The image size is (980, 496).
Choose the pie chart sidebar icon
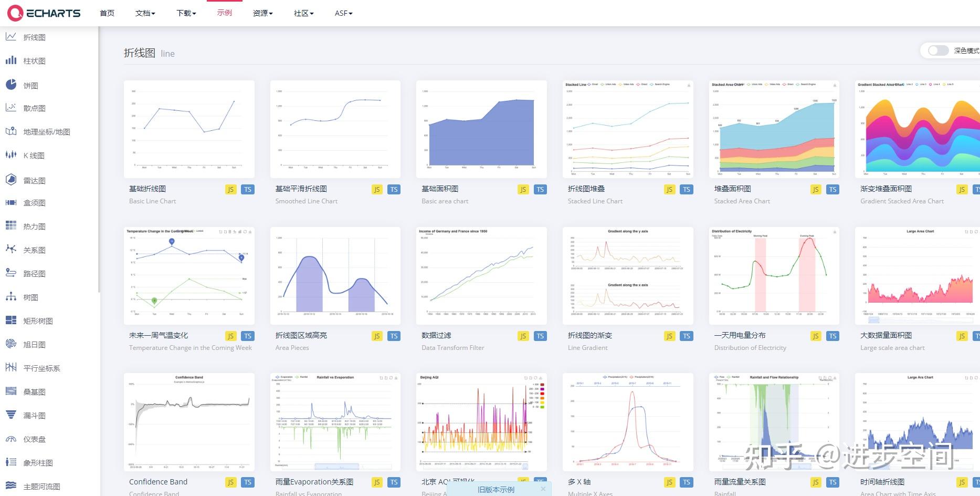(x=10, y=85)
